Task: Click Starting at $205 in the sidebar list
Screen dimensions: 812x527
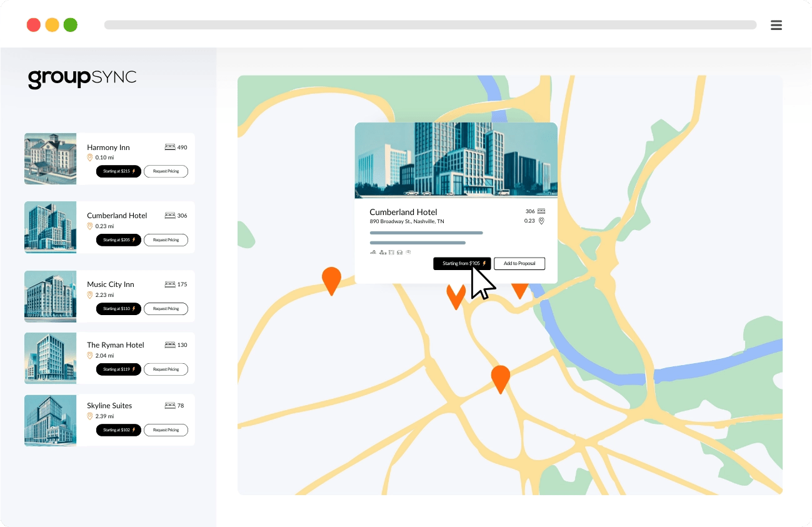Action: [x=119, y=240]
